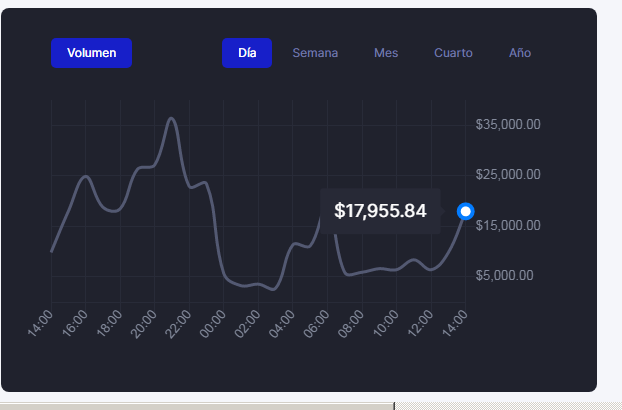This screenshot has width=622, height=410.
Task: Click the 04:00 time axis label
Action: tap(282, 324)
